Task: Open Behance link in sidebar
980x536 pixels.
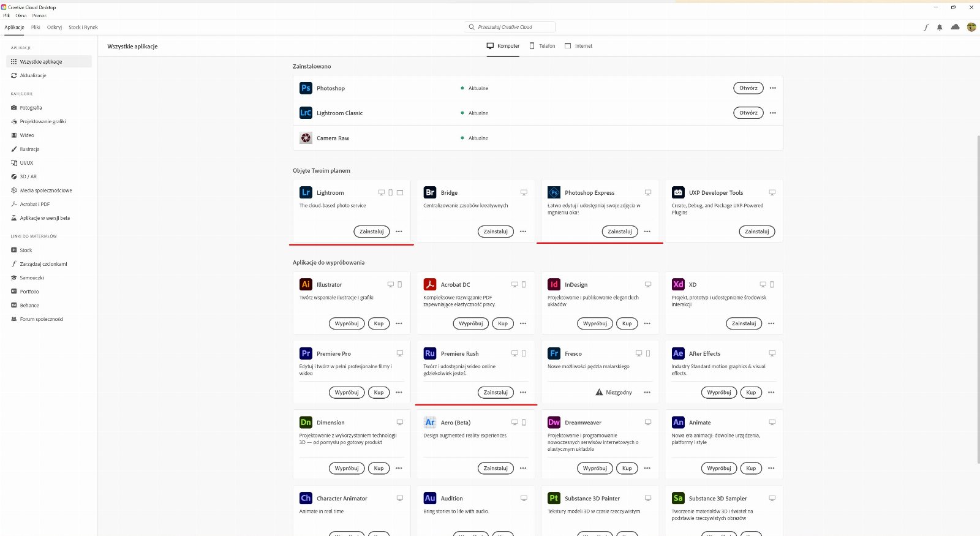Action: pyautogui.click(x=49, y=305)
